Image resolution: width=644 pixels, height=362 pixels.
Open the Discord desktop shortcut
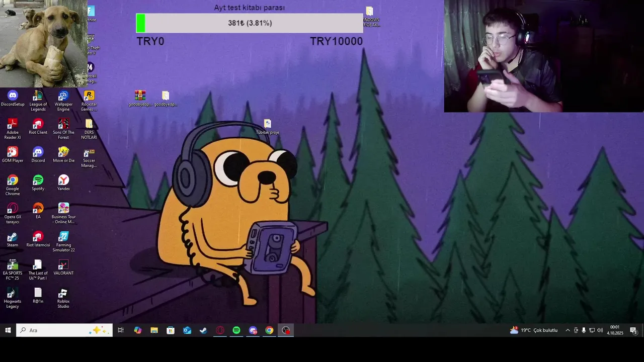click(x=38, y=154)
